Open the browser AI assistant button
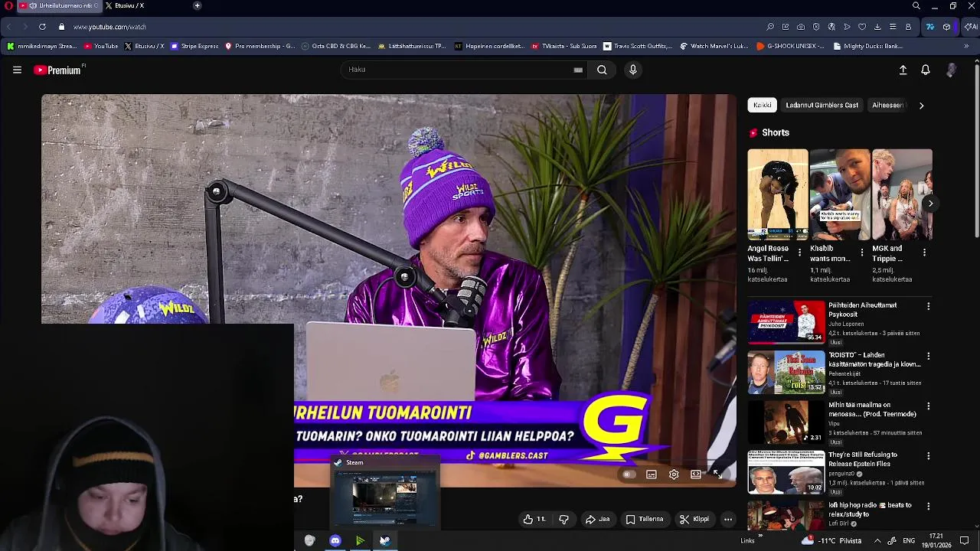 click(971, 27)
